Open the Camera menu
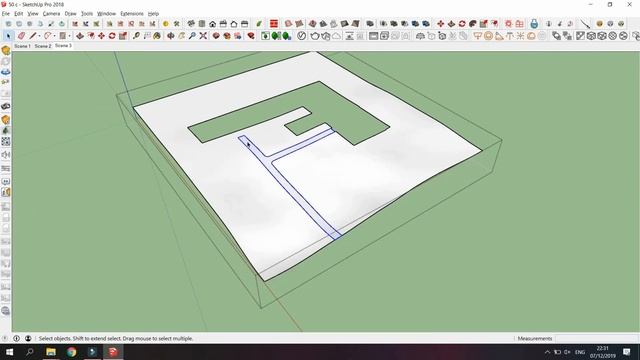The image size is (640, 360). coord(51,13)
